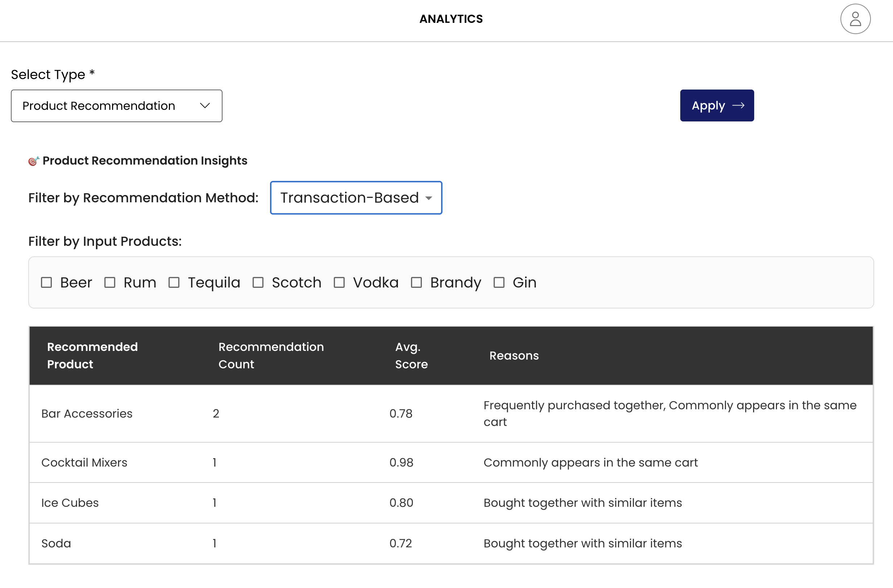Click the arrow on the Apply button

[738, 105]
